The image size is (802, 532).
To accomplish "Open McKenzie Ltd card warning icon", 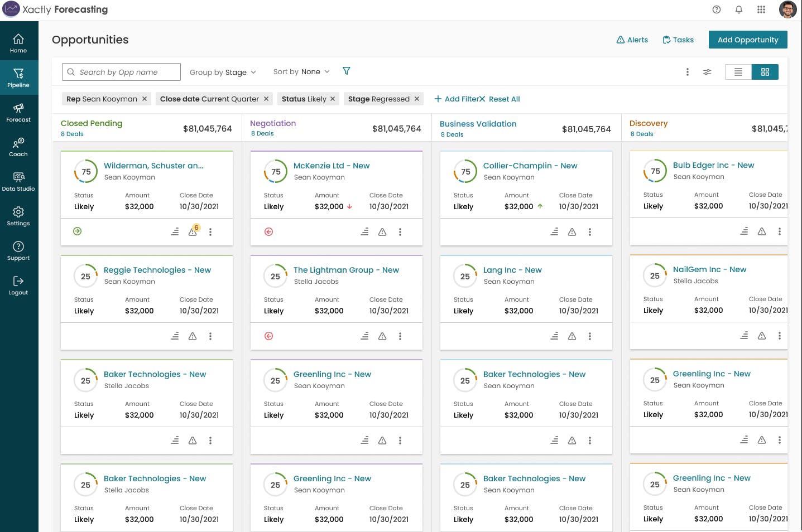I will coord(382,232).
